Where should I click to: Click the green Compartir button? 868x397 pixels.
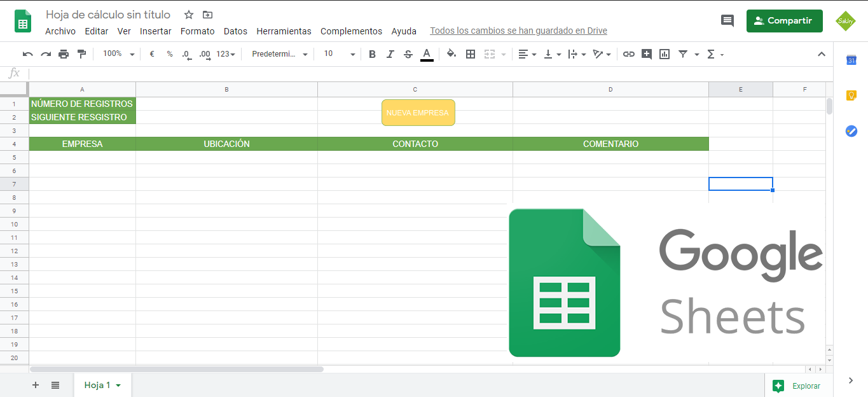784,21
